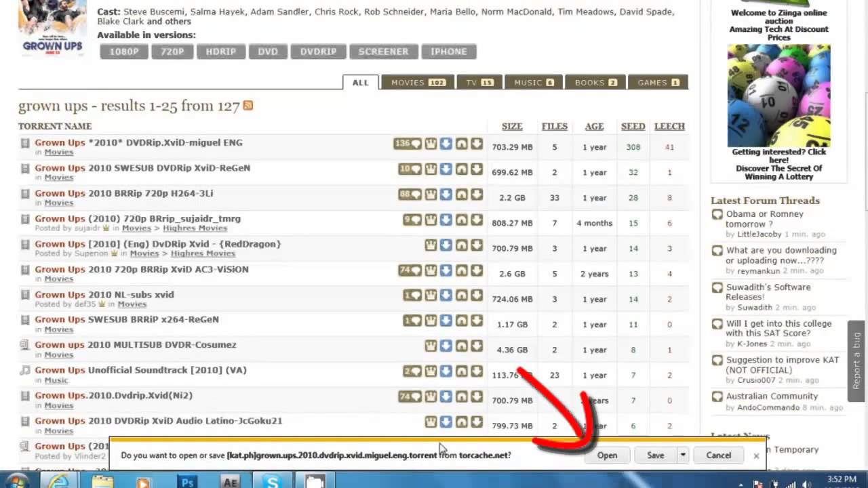This screenshot has height=488, width=868.
Task: Click Save in the download prompt
Action: pos(655,455)
